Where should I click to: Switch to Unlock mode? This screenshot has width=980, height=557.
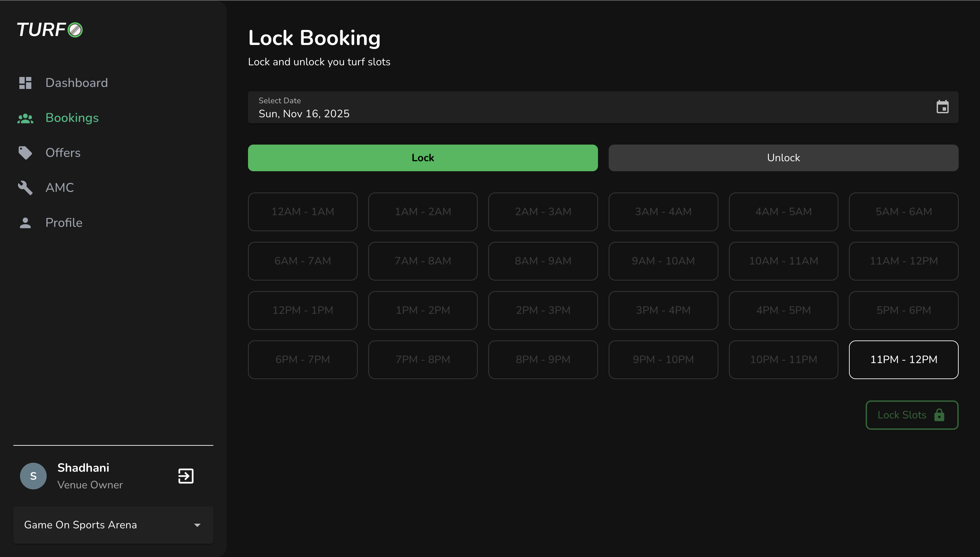tap(783, 158)
